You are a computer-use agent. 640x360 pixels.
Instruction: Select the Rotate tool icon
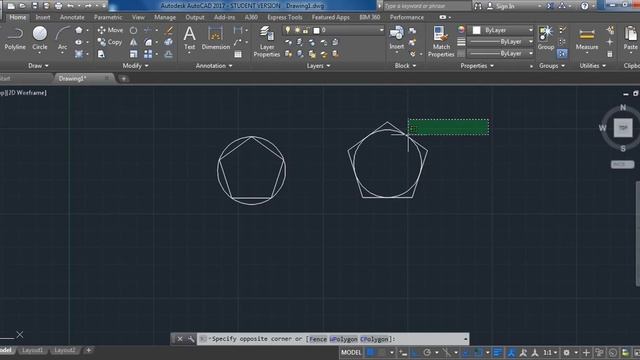click(x=133, y=30)
